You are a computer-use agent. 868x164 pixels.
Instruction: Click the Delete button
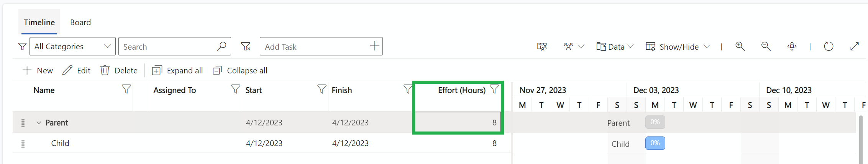(x=119, y=70)
